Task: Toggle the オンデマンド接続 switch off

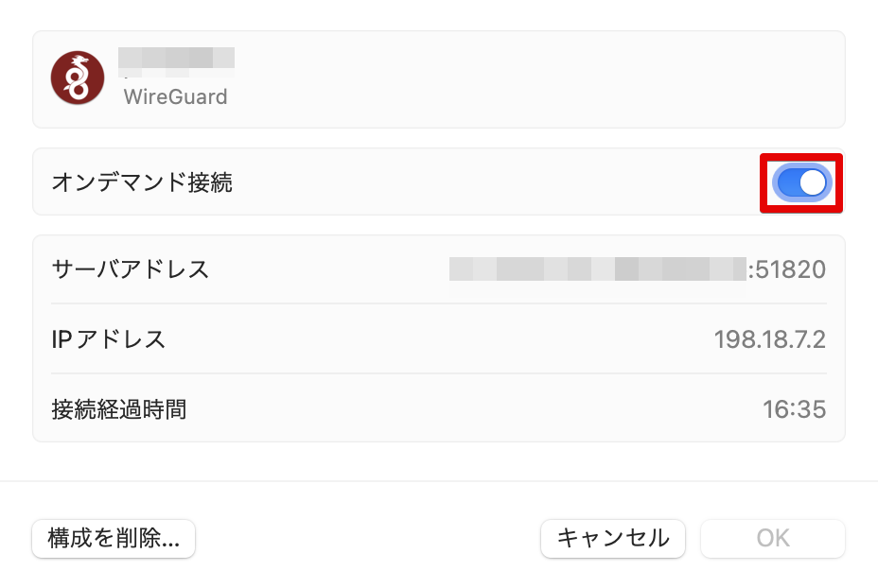Action: point(802,182)
